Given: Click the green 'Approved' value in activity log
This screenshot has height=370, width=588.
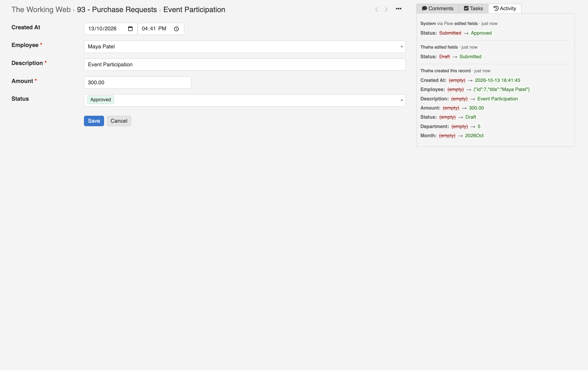Looking at the screenshot, I should [481, 33].
